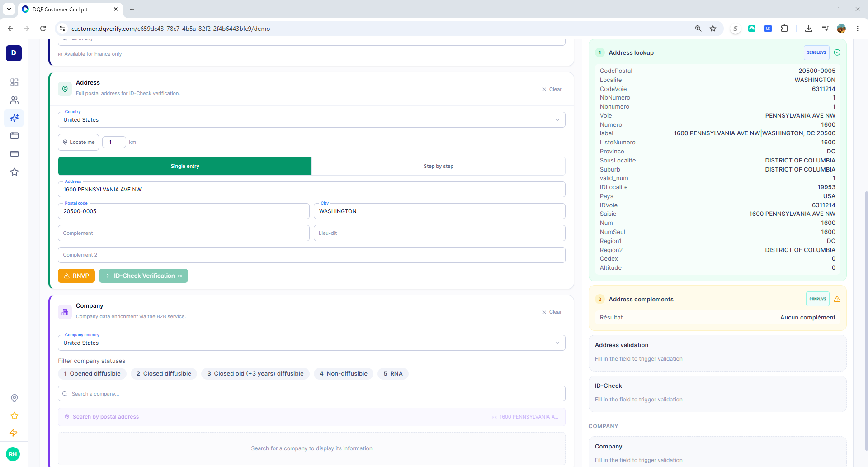Select the sparkles demo icon in sidebar
Viewport: 868px width, 467px height.
(x=14, y=118)
